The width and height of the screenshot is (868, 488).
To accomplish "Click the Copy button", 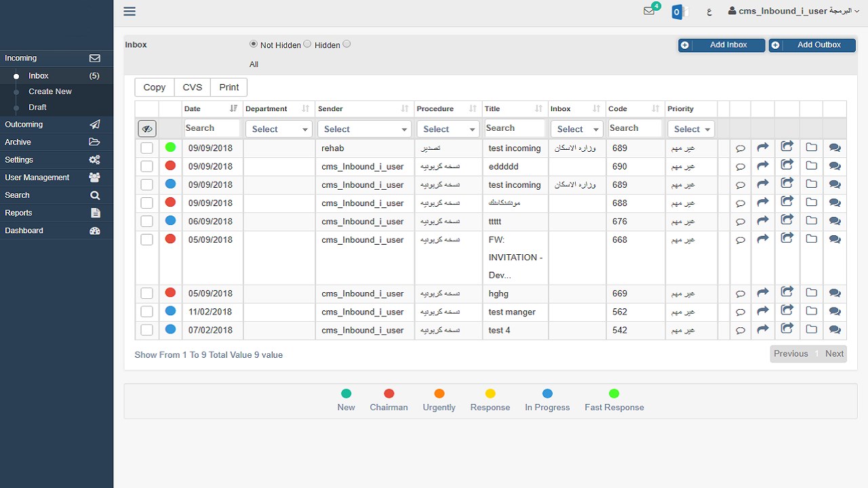I will [155, 87].
